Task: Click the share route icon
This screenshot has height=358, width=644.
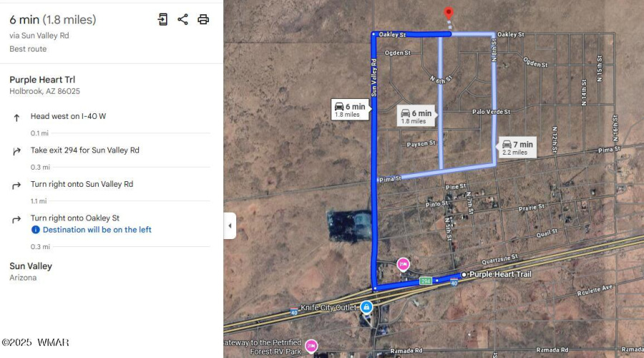Action: tap(182, 19)
